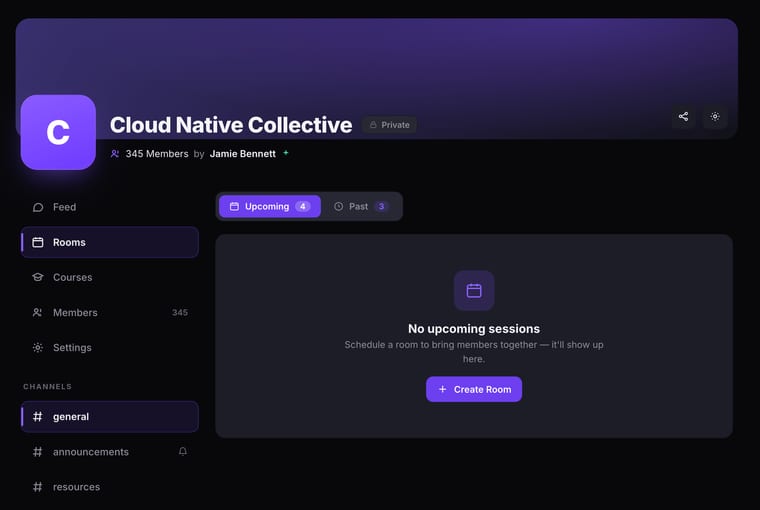Click the Courses graduation cap icon
This screenshot has height=510, width=760.
[38, 277]
